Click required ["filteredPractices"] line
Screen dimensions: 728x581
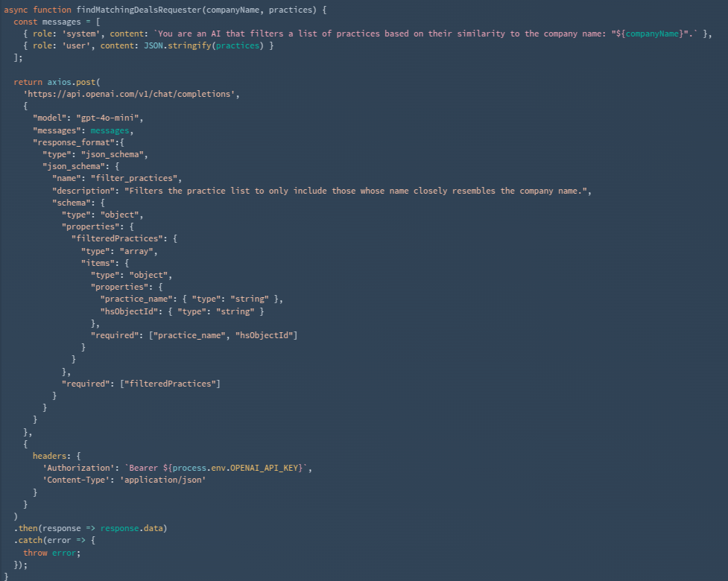(141, 384)
